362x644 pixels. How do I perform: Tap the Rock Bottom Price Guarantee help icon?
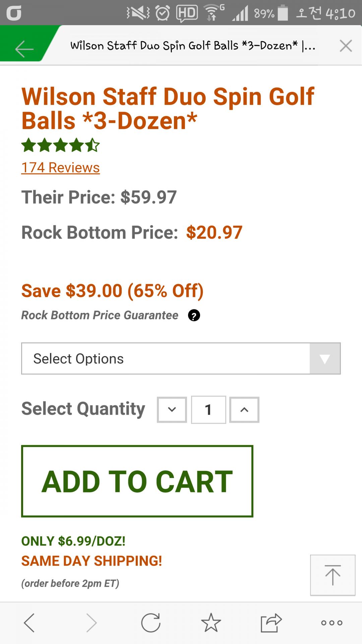194,315
